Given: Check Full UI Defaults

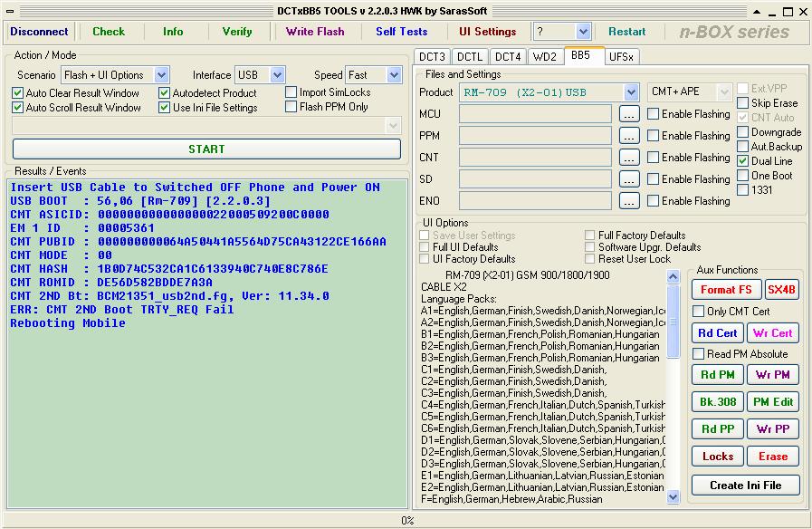Looking at the screenshot, I should click(x=425, y=247).
